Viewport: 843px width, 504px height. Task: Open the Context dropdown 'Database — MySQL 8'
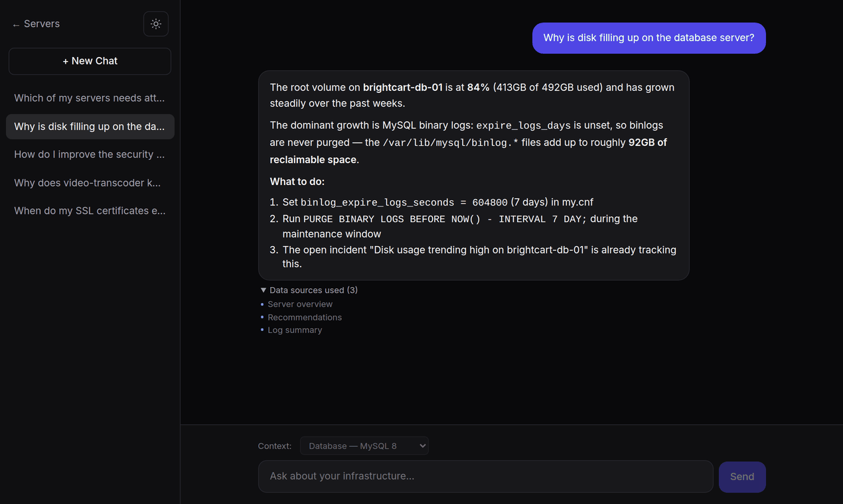pyautogui.click(x=364, y=446)
